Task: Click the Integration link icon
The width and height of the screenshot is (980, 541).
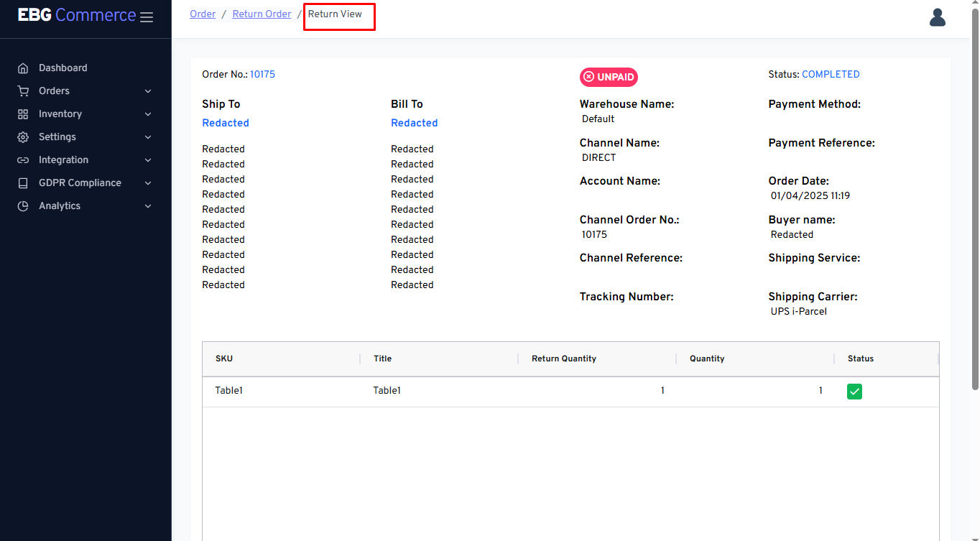Action: coord(23,160)
